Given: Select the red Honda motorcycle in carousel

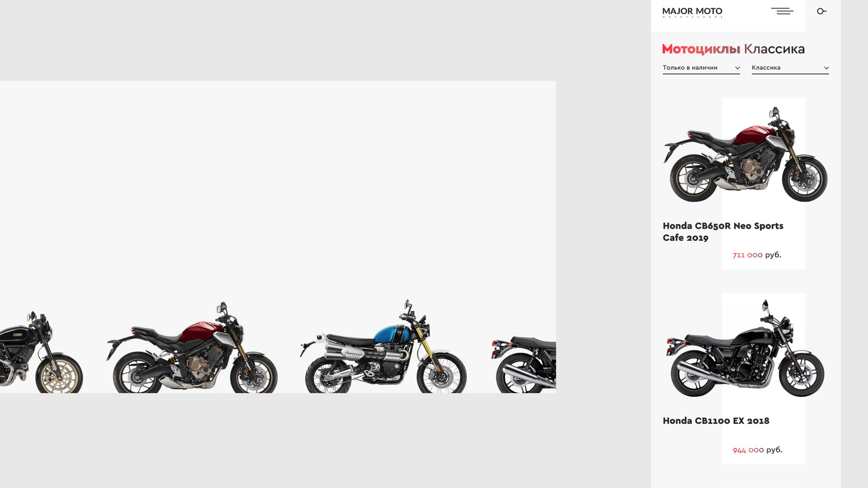Looking at the screenshot, I should click(192, 347).
